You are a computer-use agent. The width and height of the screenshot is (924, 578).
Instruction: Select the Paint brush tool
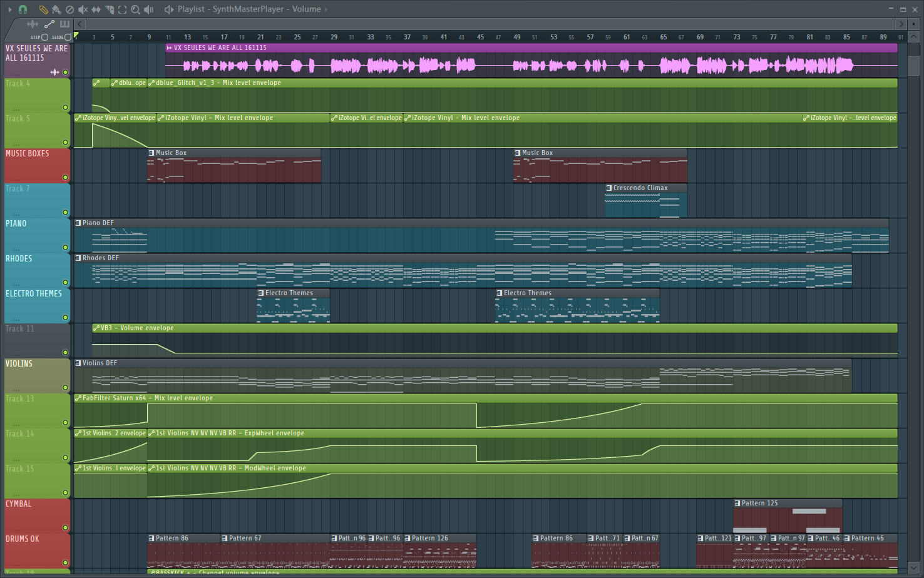pos(56,9)
